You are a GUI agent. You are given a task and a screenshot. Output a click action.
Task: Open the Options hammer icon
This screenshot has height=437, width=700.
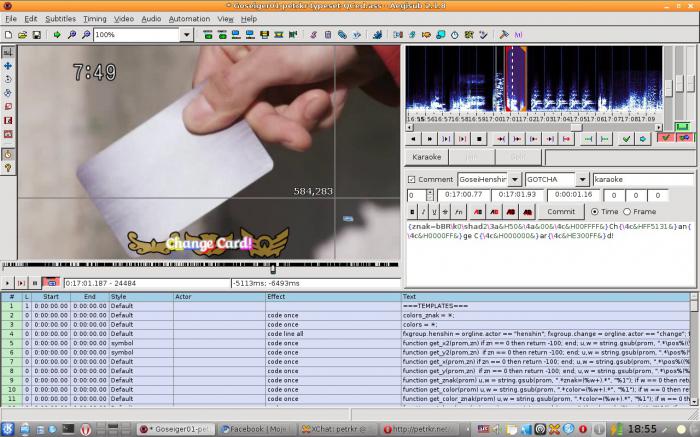504,34
